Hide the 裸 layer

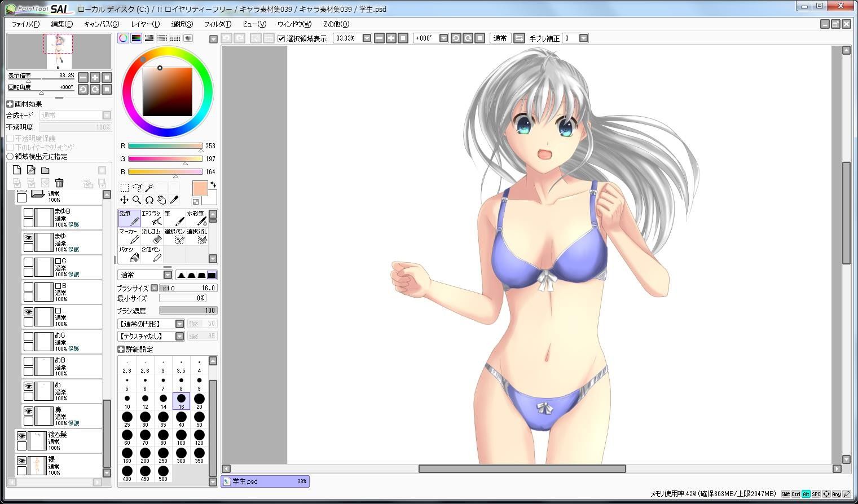[x=21, y=461]
